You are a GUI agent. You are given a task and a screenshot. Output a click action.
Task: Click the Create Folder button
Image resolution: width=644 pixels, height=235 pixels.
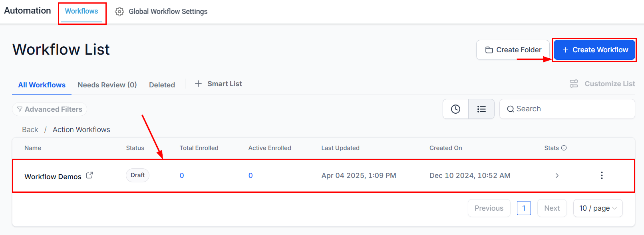[x=513, y=50]
